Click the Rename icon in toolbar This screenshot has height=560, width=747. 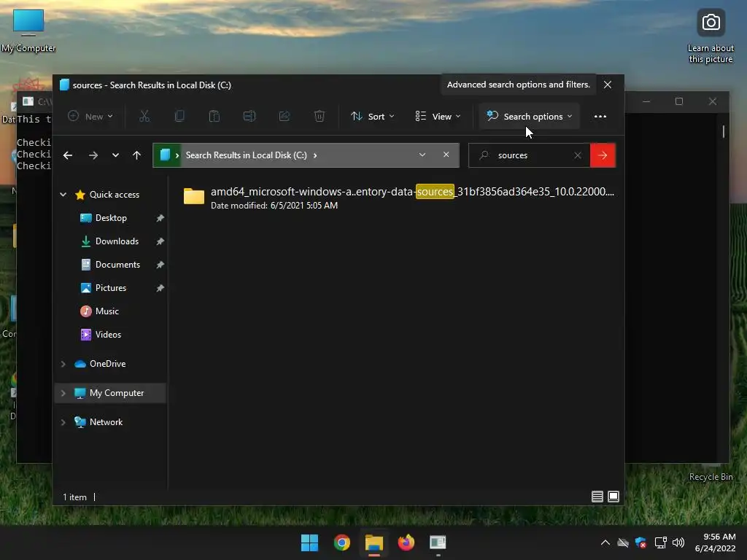pos(249,116)
